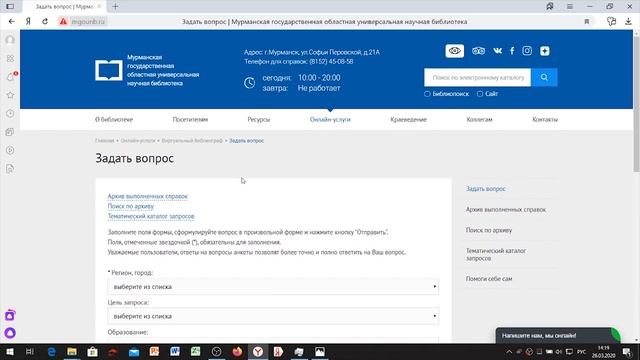
Task: Select the Библиопоиск radio option
Action: [427, 94]
